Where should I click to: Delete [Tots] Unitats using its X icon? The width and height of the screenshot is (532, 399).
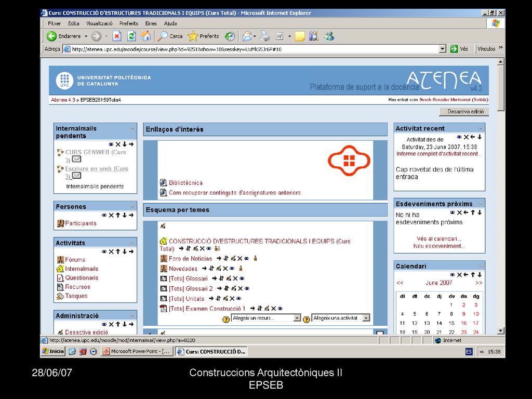point(232,299)
